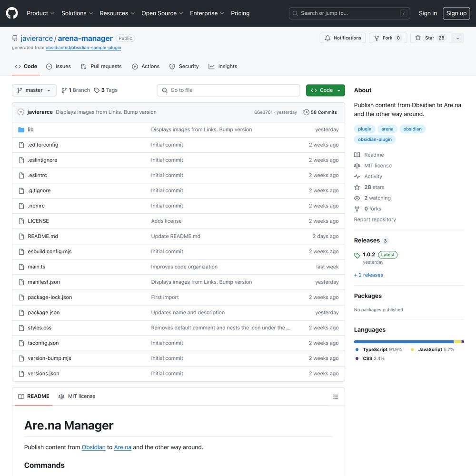Click the star icon beside 28 stars
The image size is (476, 476).
coord(357,187)
